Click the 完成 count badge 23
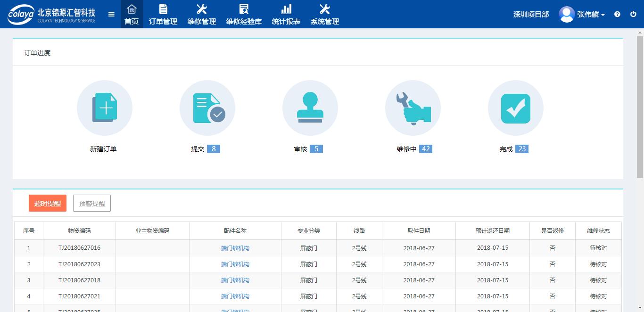This screenshot has width=644, height=312. click(522, 149)
